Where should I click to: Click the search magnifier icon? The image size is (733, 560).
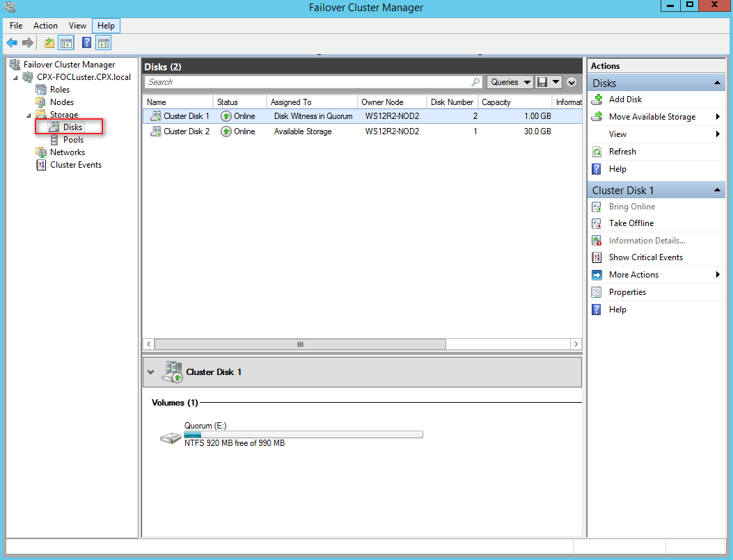[x=475, y=82]
